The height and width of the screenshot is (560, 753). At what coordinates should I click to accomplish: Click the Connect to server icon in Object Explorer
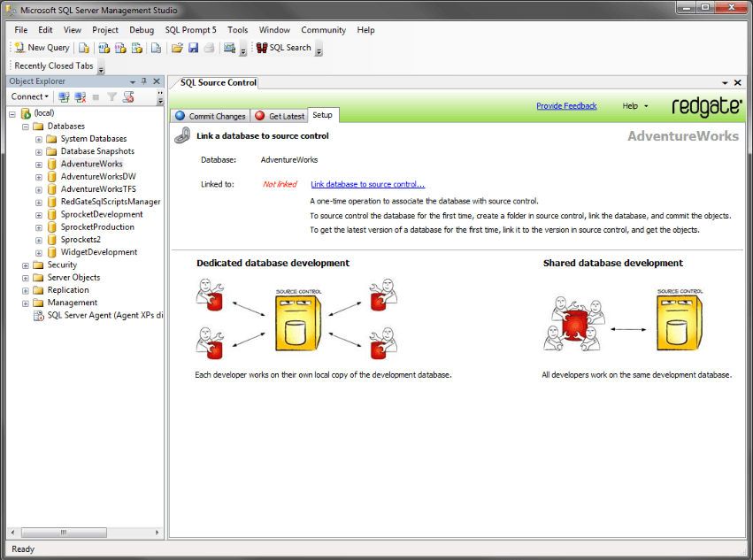[x=65, y=96]
